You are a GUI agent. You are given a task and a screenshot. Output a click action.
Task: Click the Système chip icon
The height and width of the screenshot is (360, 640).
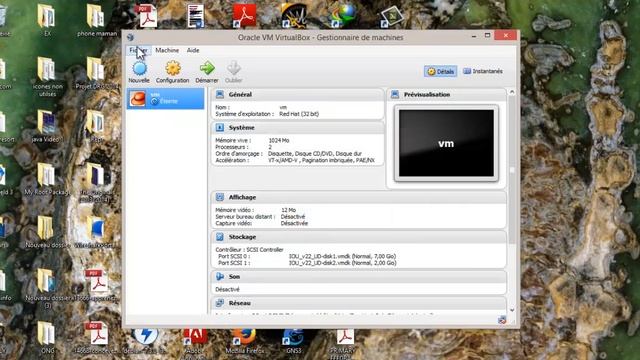220,128
